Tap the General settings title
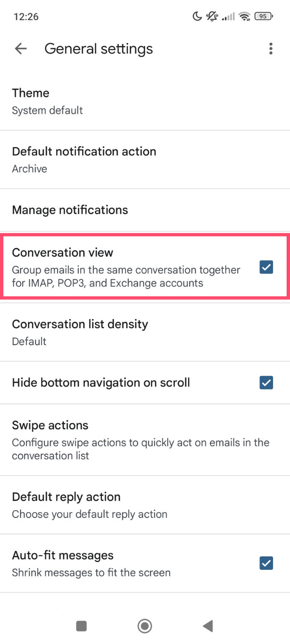Screen dimensions: 290x644 coord(99,48)
